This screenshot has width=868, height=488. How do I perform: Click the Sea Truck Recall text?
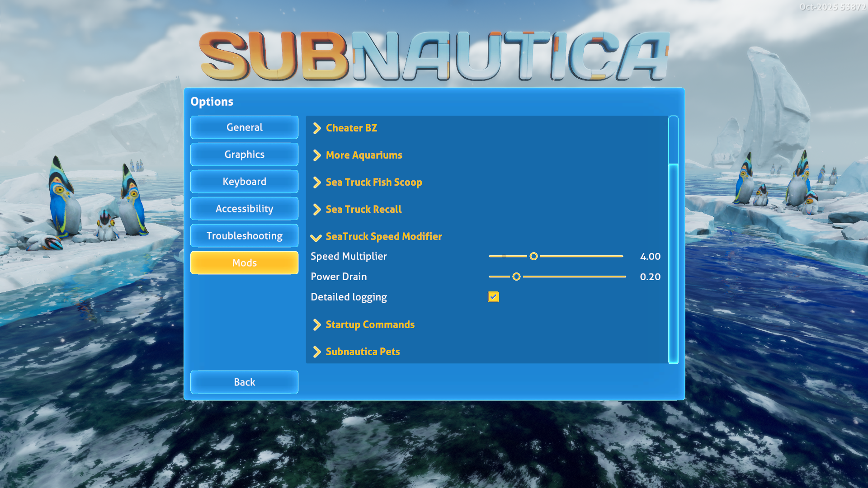click(363, 210)
